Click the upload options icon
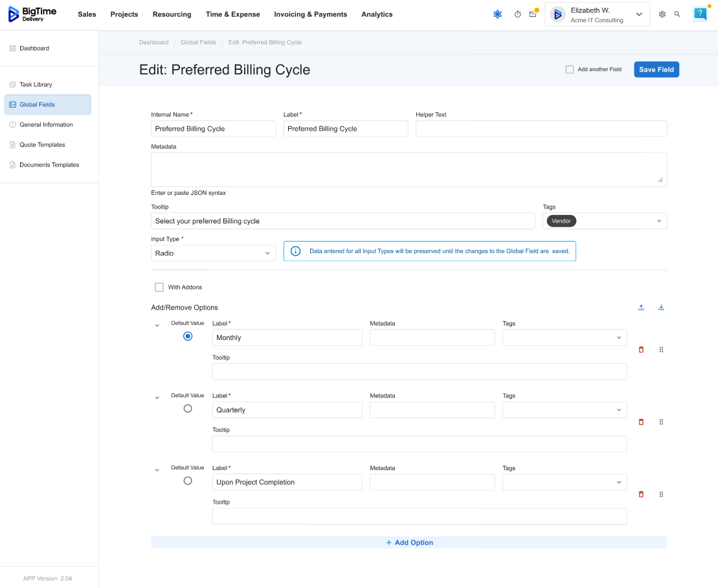The height and width of the screenshot is (588, 718). (641, 308)
